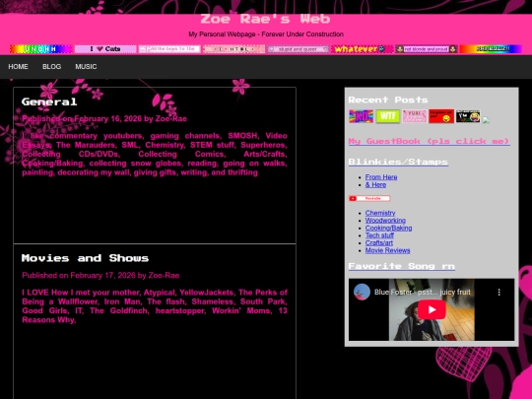Click the pink YURI stamp
The width and height of the screenshot is (532, 399).
point(415,116)
